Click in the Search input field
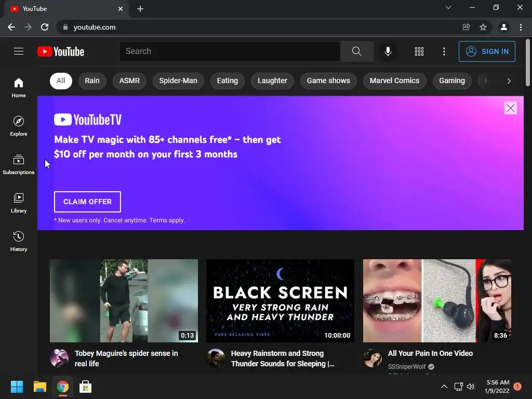Viewport: 532px width, 399px height. pyautogui.click(x=230, y=51)
